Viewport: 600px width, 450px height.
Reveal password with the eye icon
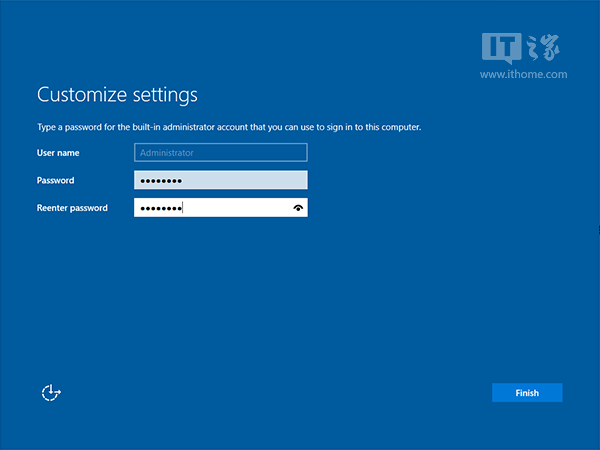coord(298,208)
